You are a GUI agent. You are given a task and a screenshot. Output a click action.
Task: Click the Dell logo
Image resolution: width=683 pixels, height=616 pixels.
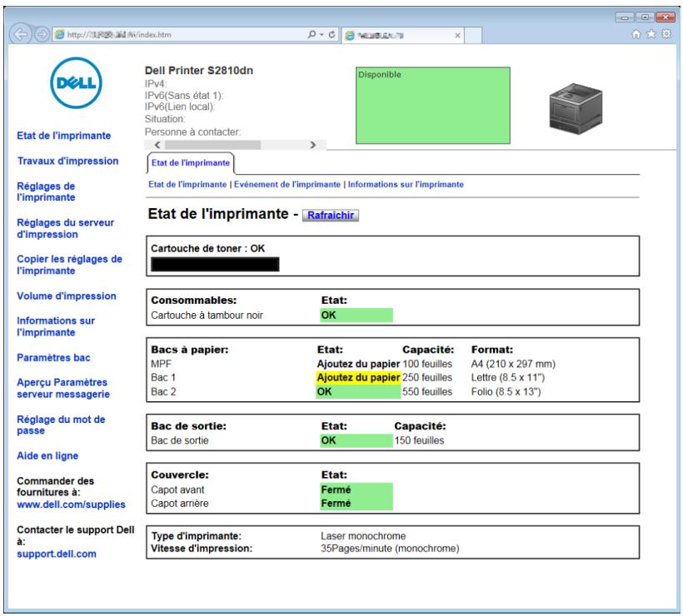click(77, 82)
